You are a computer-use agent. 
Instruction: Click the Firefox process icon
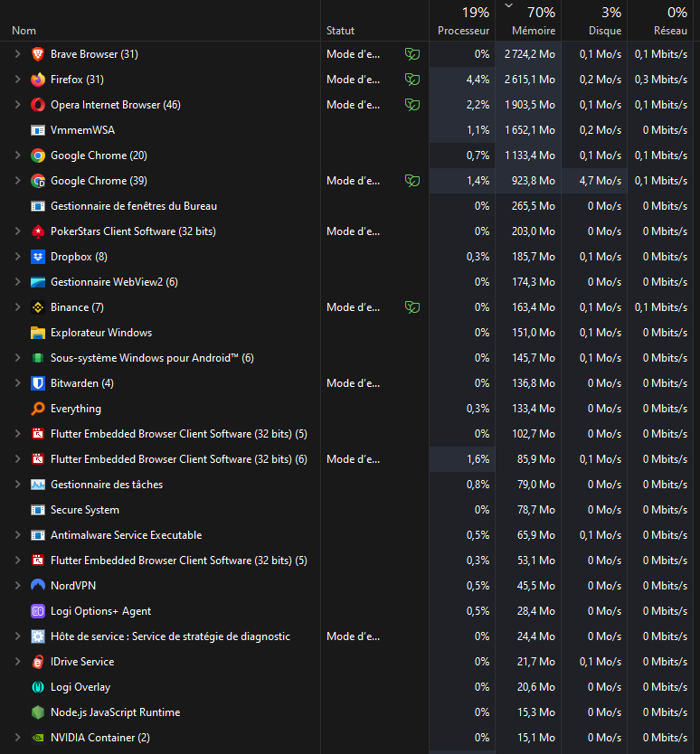click(x=38, y=80)
